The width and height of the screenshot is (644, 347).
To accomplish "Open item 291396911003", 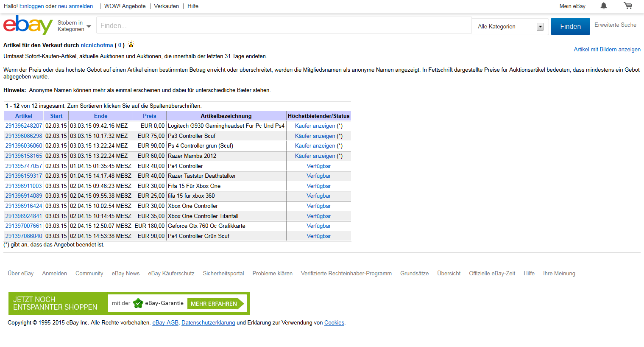I will [x=24, y=186].
